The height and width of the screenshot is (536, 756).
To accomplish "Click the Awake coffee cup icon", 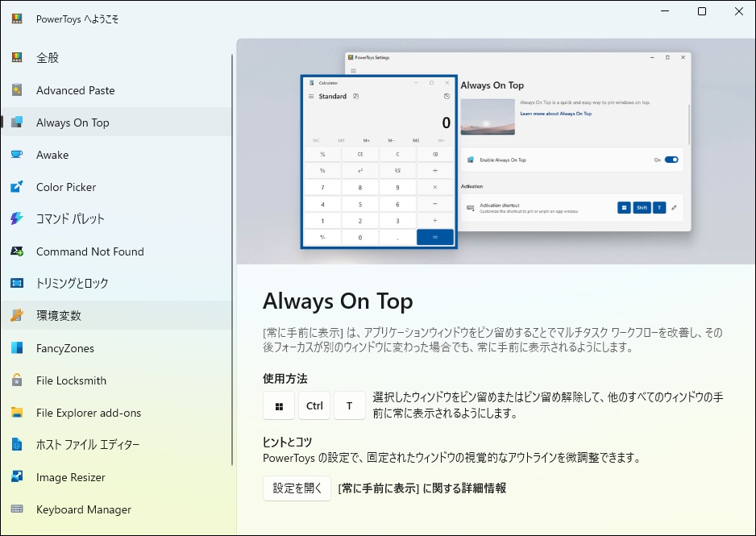I will pyautogui.click(x=18, y=155).
